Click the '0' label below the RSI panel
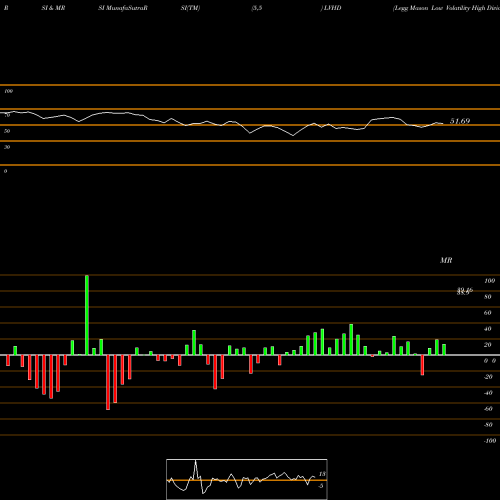Viewport: 500px width, 500px height. click(5, 171)
